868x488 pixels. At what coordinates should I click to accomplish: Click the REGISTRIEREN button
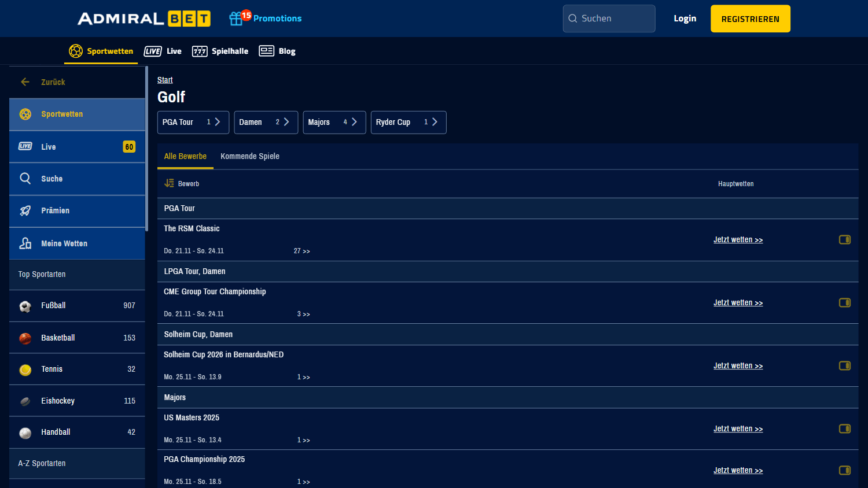coord(751,19)
